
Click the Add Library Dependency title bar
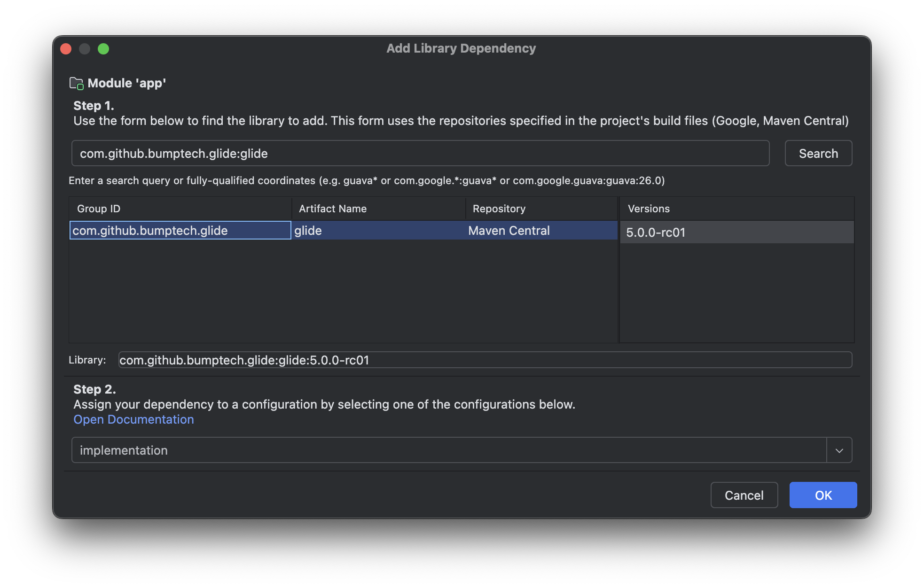pos(461,49)
